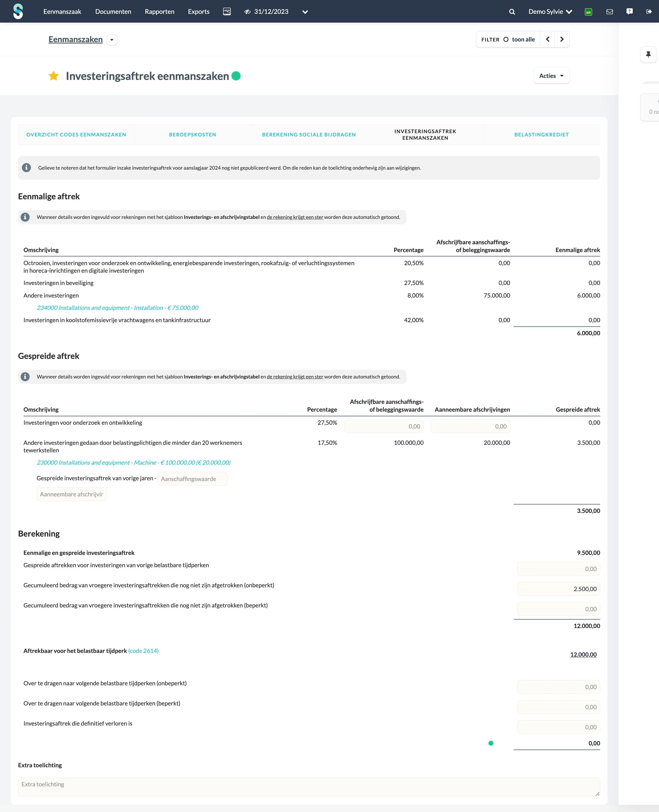The width and height of the screenshot is (659, 812).
Task: Click info icon in the aanslagjaar 2024 notice
Action: tap(26, 167)
